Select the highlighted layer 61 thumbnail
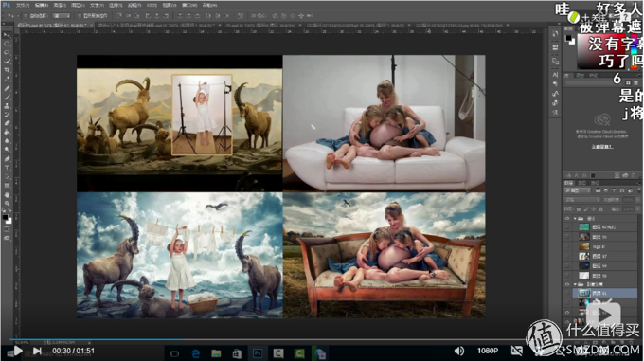644x361 pixels. coord(583,293)
